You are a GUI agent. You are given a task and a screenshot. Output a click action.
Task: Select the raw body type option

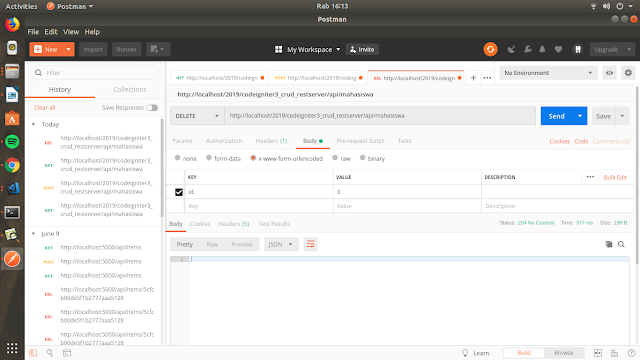(341, 158)
